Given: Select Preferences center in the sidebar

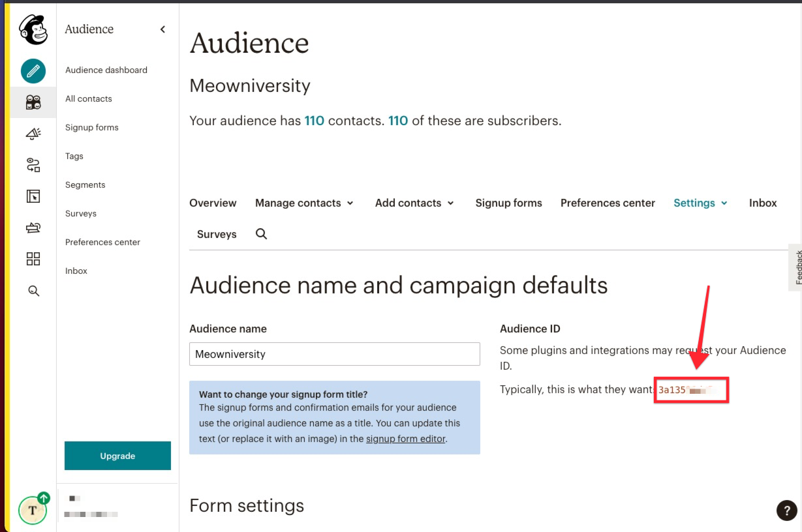Looking at the screenshot, I should click(103, 242).
